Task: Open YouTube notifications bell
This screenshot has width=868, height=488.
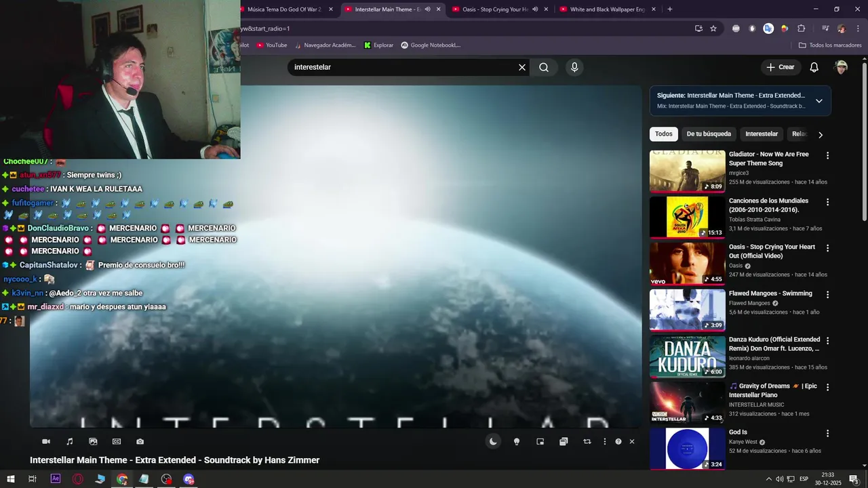Action: coord(814,67)
